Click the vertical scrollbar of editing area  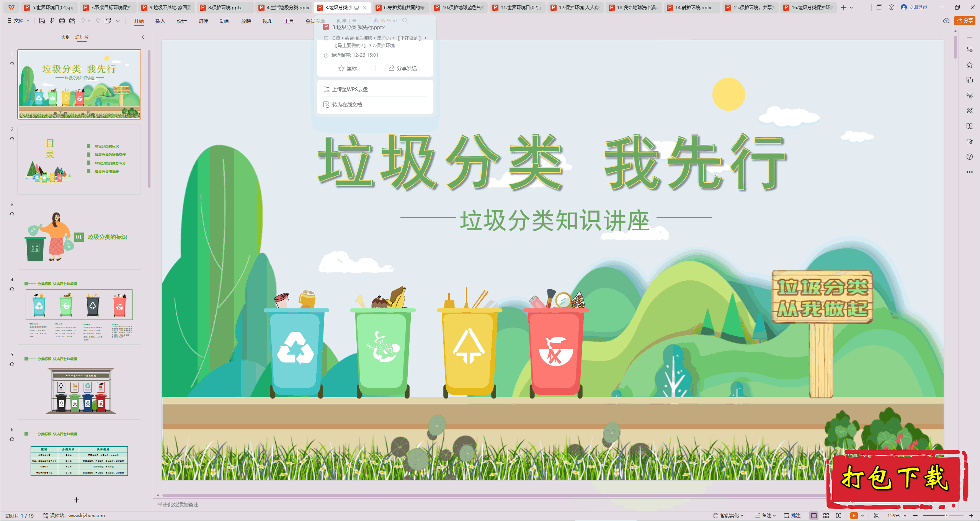pyautogui.click(x=955, y=47)
